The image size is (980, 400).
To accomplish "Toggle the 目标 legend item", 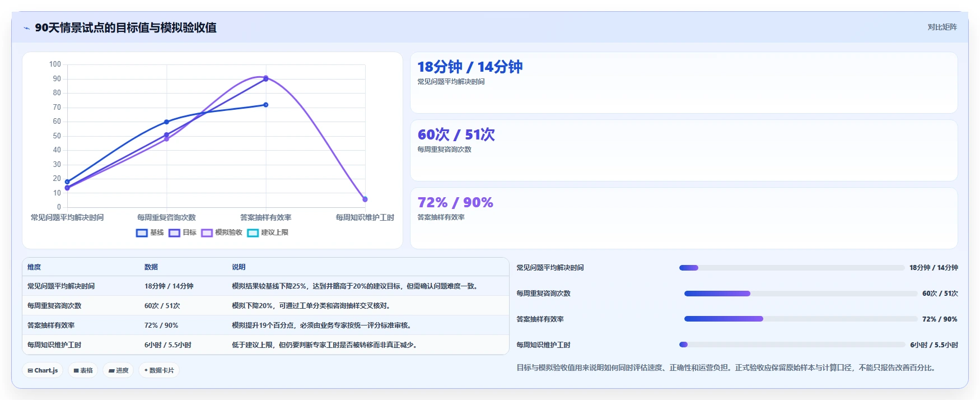I will coord(183,232).
